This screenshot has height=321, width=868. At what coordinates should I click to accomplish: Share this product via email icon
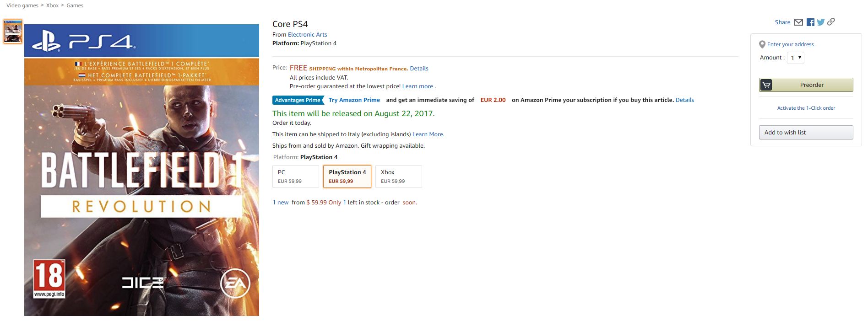click(798, 22)
